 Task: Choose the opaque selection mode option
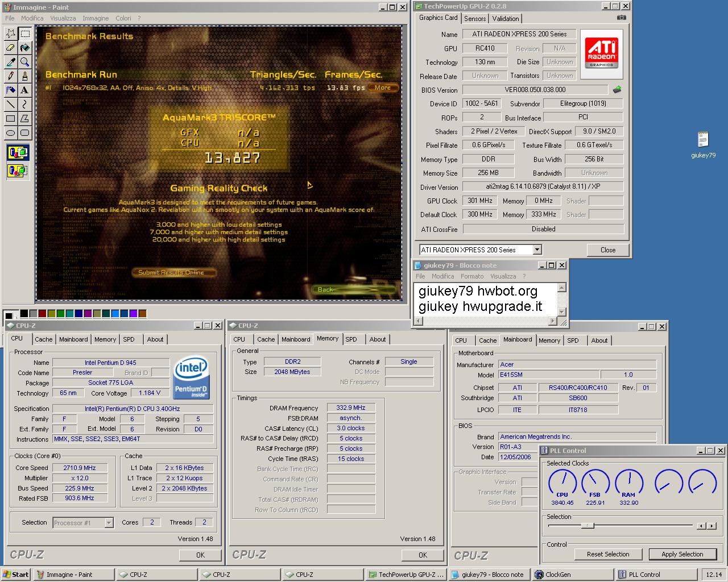[18, 152]
